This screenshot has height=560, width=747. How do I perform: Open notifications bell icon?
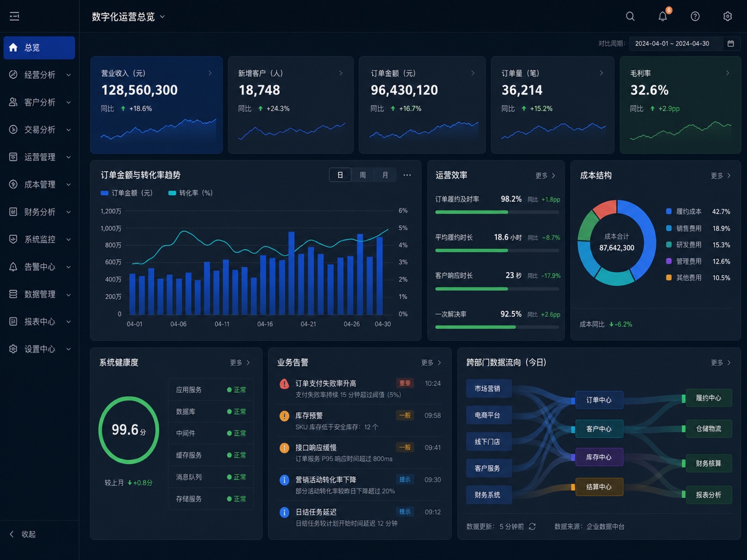[x=663, y=15]
